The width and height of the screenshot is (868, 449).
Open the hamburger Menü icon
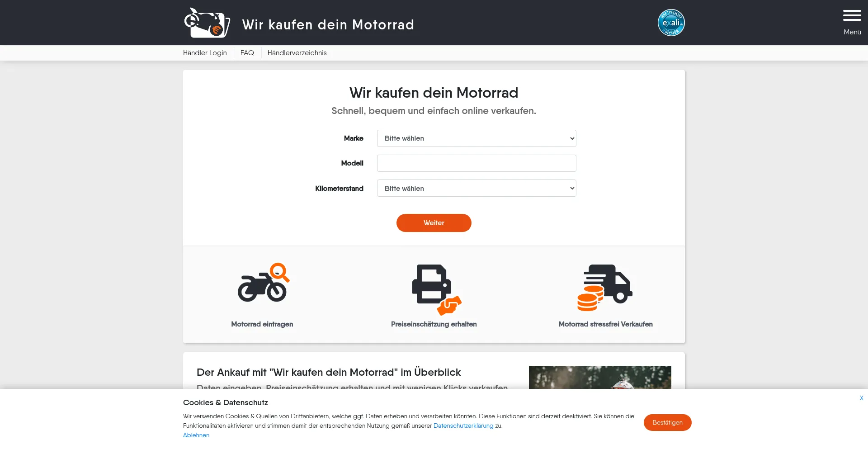click(852, 16)
